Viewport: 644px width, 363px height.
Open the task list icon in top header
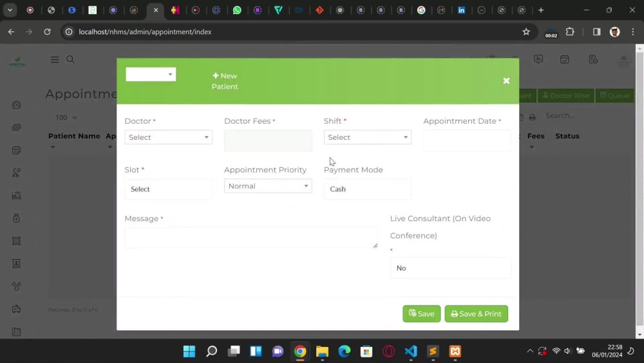[x=593, y=59]
